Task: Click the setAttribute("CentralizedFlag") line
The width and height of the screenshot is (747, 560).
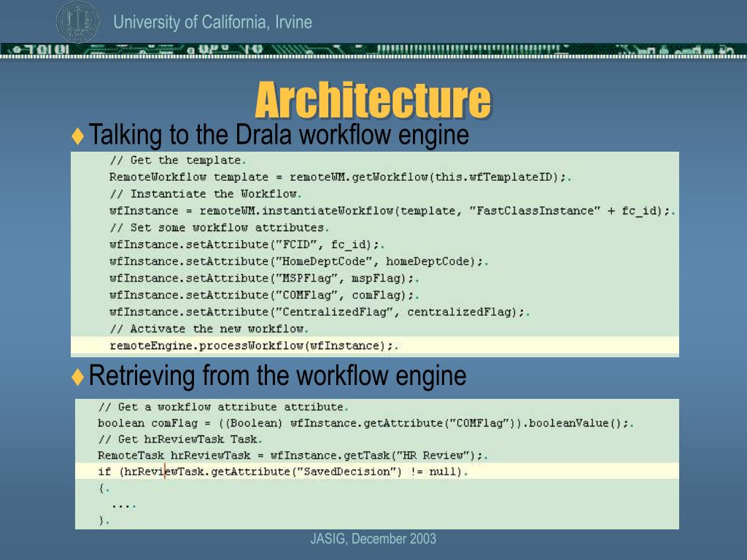Action: click(x=320, y=312)
